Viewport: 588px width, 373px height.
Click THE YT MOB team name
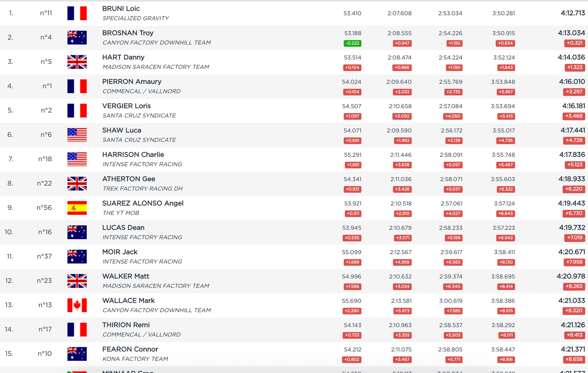(121, 213)
